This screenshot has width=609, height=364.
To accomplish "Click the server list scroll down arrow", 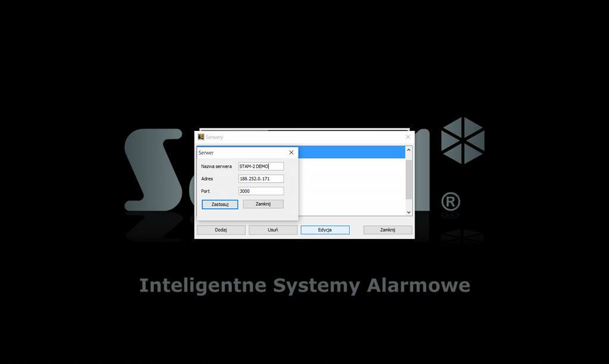I will pyautogui.click(x=409, y=212).
